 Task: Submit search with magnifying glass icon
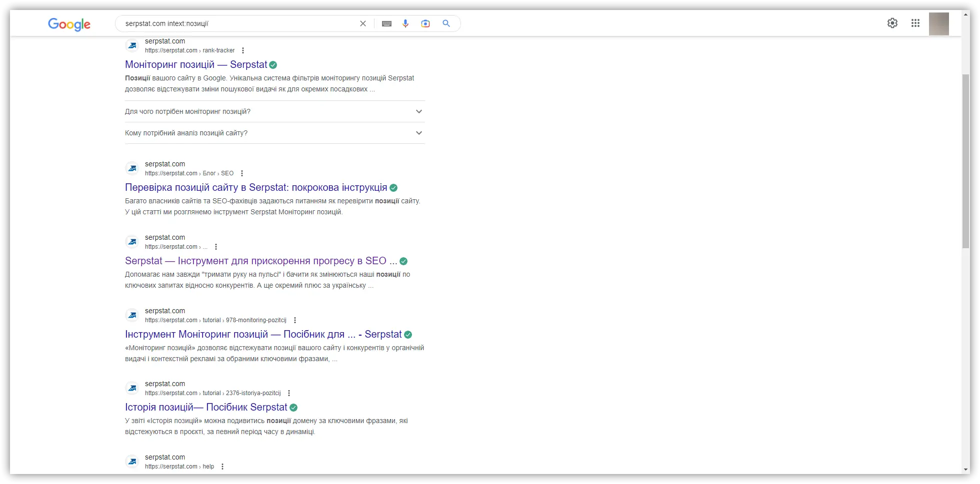tap(446, 23)
